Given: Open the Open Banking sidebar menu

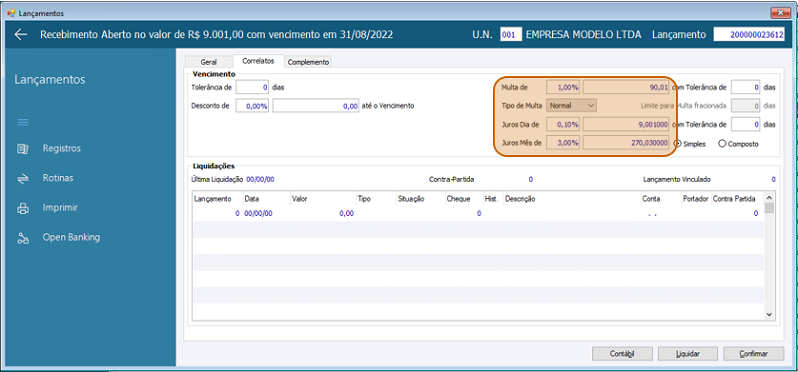Looking at the screenshot, I should (71, 238).
